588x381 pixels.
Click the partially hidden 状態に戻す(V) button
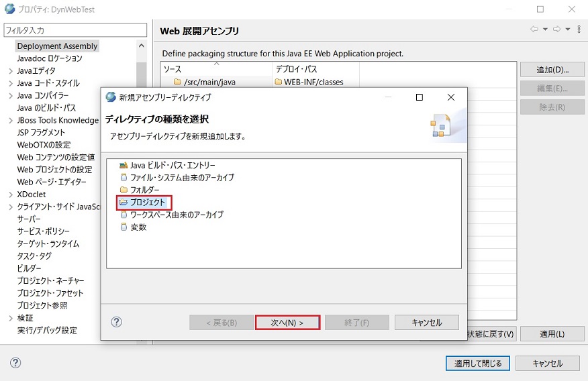[491, 334]
